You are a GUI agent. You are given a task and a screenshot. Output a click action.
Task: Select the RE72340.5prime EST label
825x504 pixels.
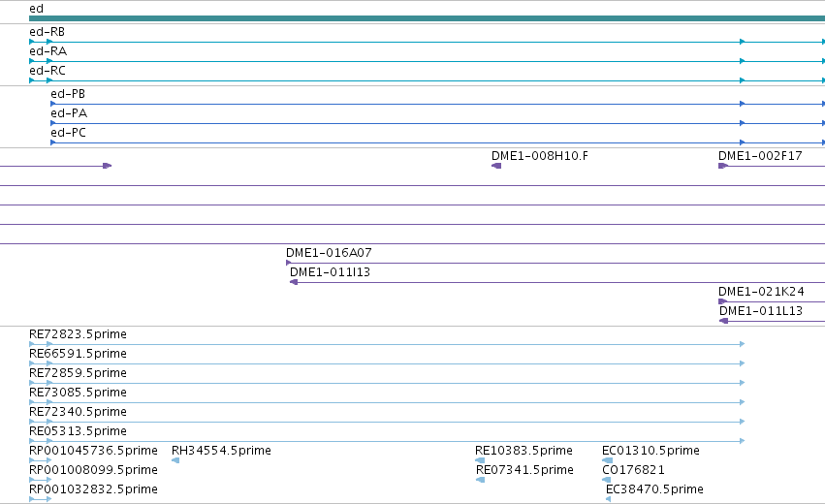[x=78, y=412]
